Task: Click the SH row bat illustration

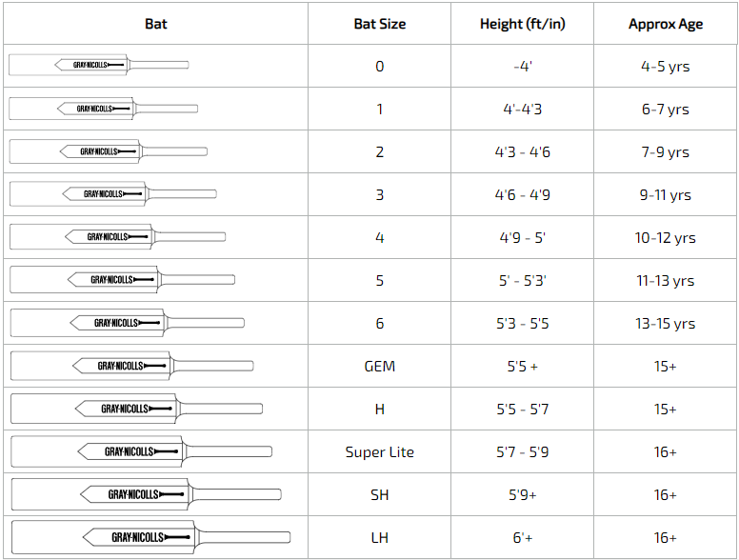Action: [x=146, y=494]
